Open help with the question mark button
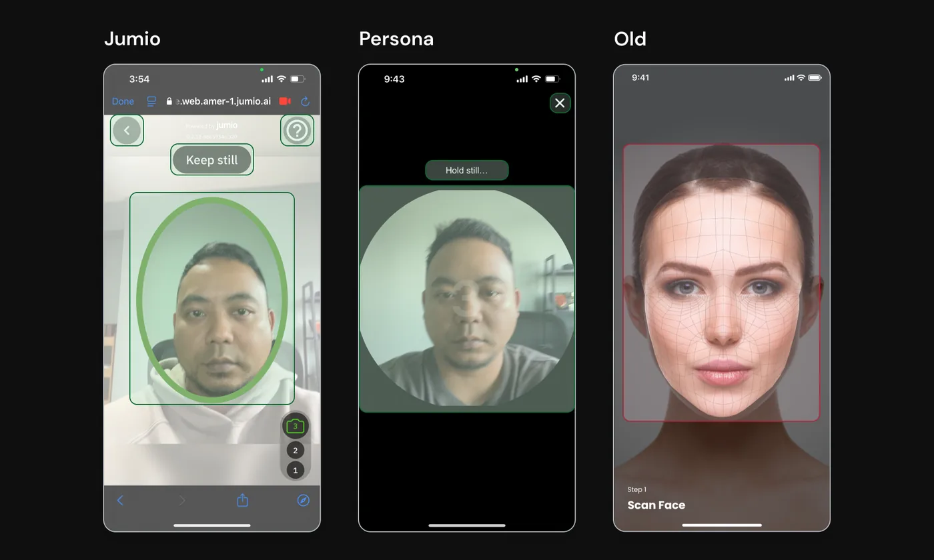This screenshot has height=560, width=934. pos(297,131)
